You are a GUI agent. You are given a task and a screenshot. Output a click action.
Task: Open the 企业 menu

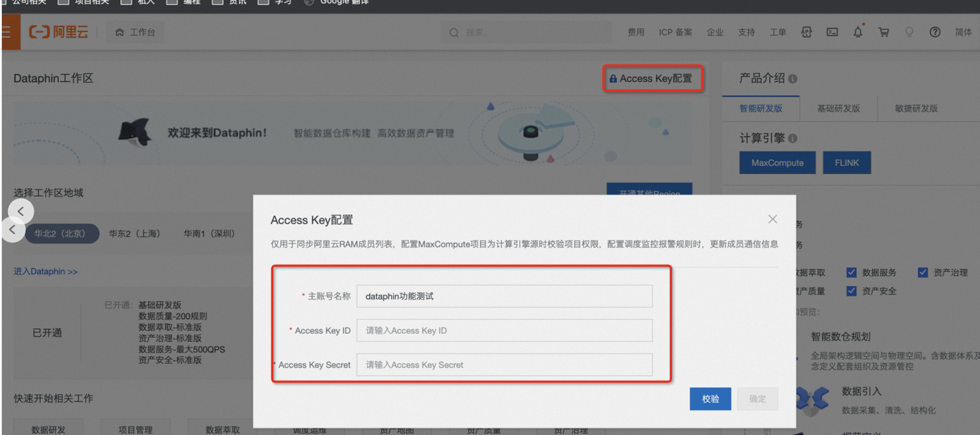pyautogui.click(x=715, y=32)
